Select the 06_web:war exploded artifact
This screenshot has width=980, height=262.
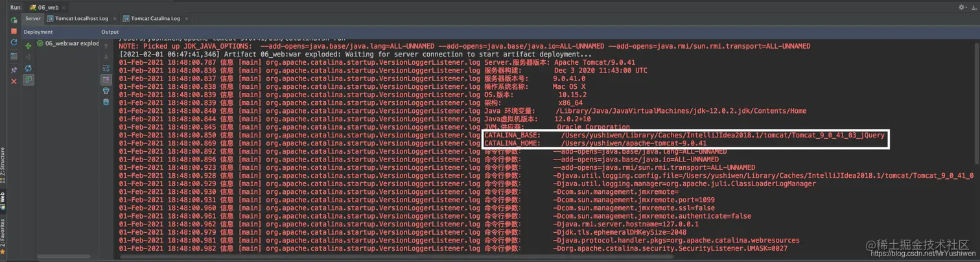(x=67, y=43)
